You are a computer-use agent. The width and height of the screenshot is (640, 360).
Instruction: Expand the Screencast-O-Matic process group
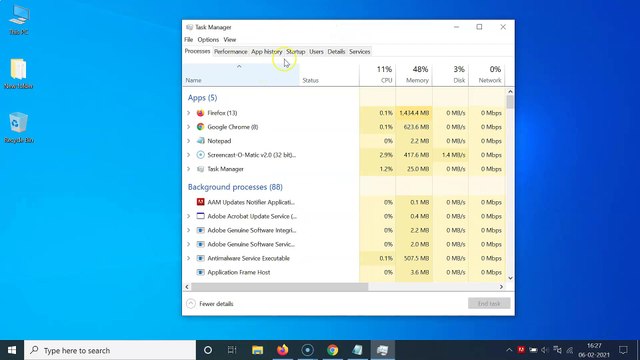tap(189, 155)
